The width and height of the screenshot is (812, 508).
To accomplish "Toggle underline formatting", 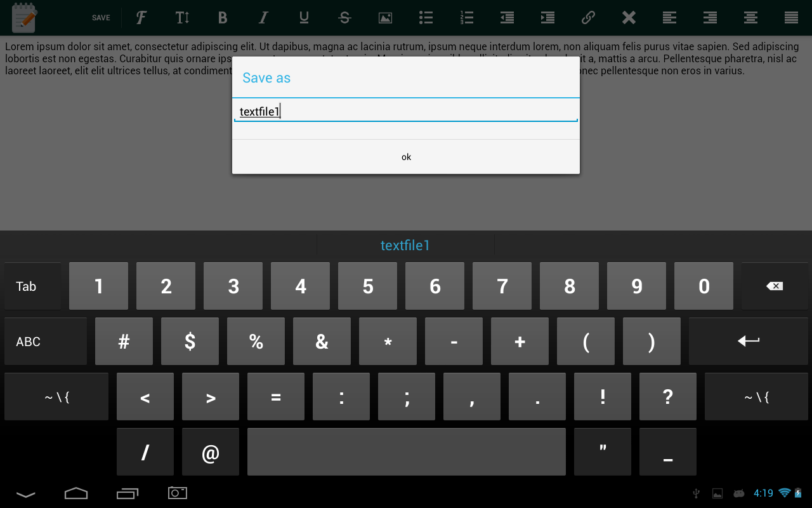I will pyautogui.click(x=304, y=18).
